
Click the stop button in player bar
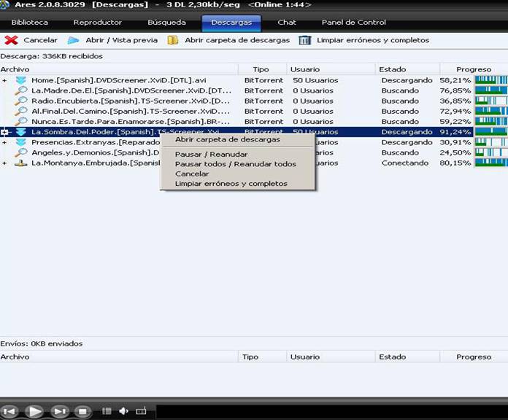pos(83,411)
